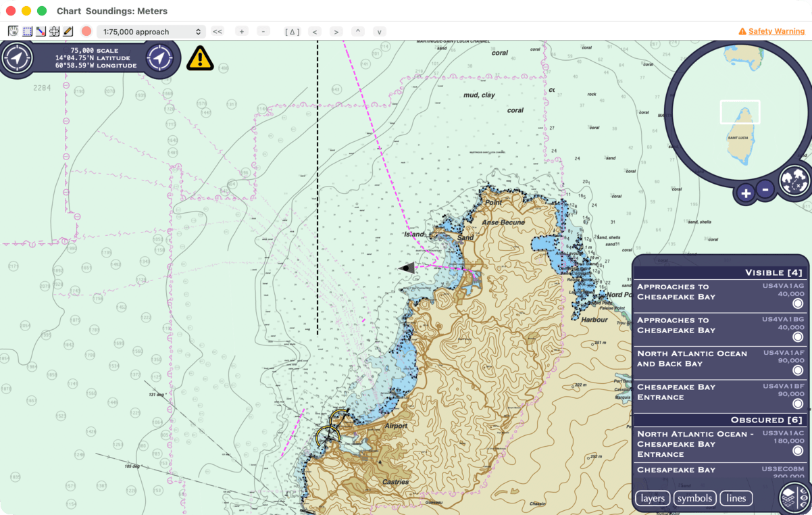Viewport: 812px width, 515px height.
Task: Click the left compass arrow icon
Action: click(x=17, y=57)
